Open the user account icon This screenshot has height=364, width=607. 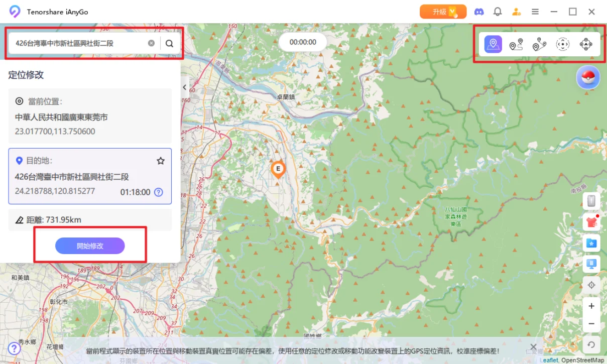pos(516,12)
